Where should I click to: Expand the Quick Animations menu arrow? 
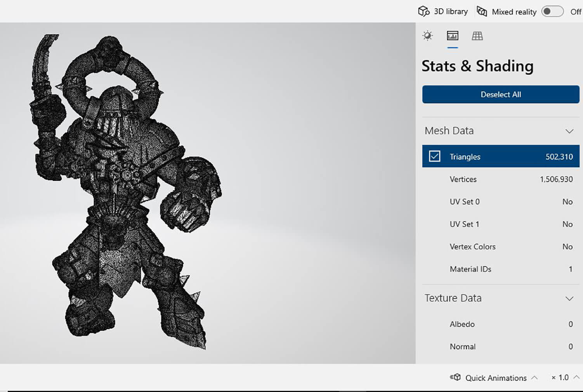[x=534, y=377]
